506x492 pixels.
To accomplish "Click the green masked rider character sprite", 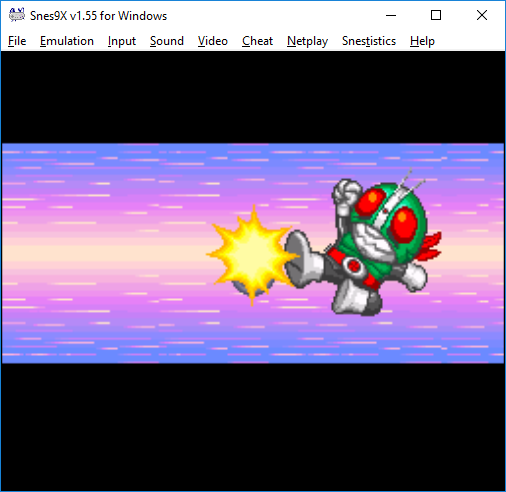I will [363, 243].
